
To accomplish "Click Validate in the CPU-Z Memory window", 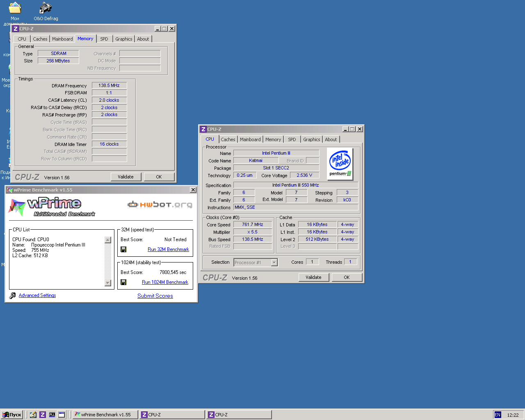I will 126,177.
